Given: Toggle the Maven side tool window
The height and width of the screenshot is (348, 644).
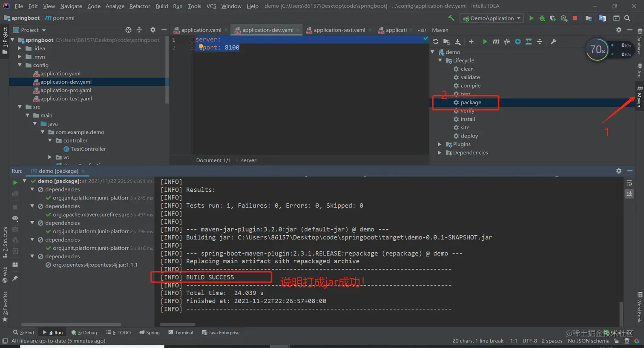Looking at the screenshot, I should (639, 97).
